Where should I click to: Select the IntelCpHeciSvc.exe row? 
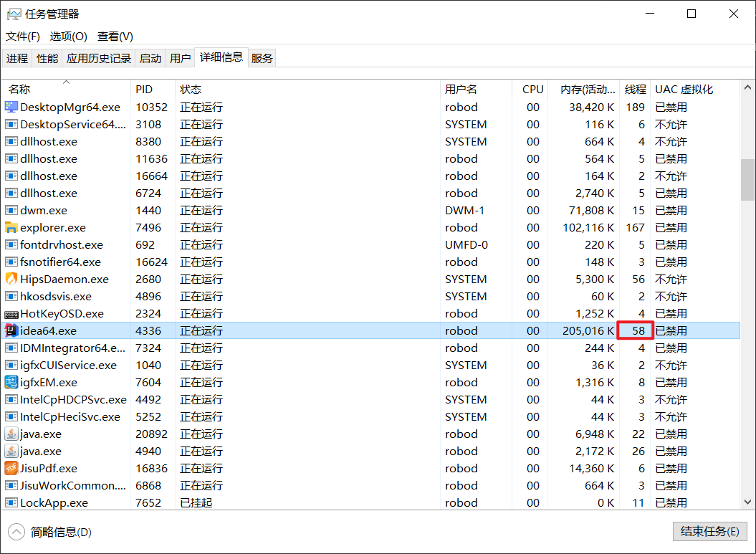[x=371, y=417]
